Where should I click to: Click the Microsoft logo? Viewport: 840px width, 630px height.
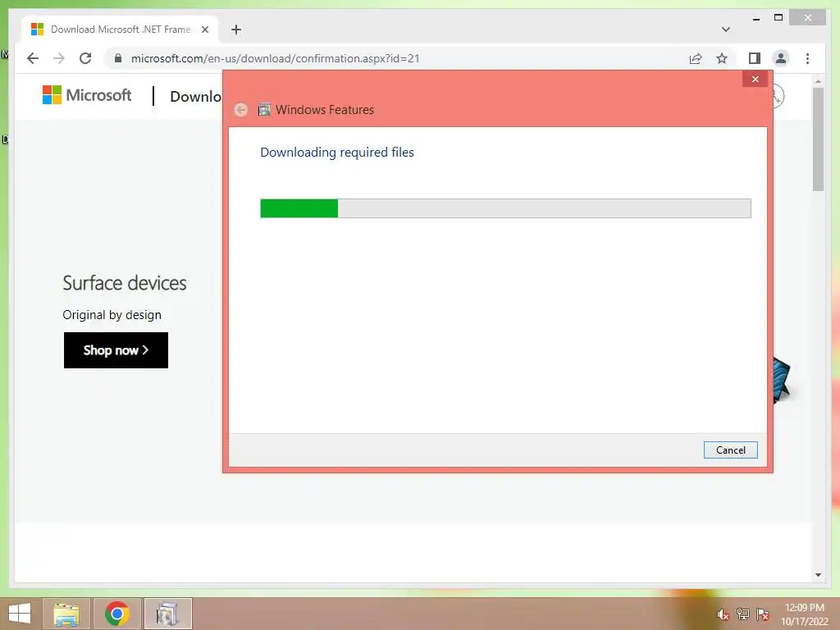point(86,95)
